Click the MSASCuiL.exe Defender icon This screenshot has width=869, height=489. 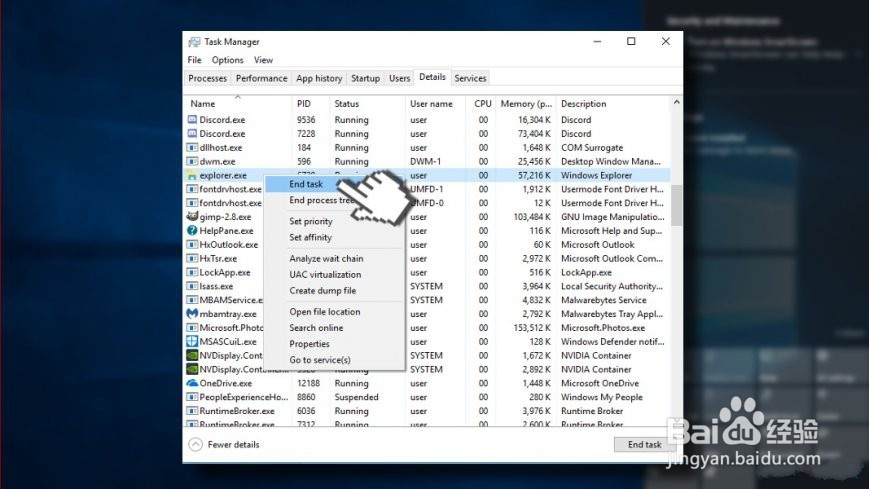(x=192, y=342)
